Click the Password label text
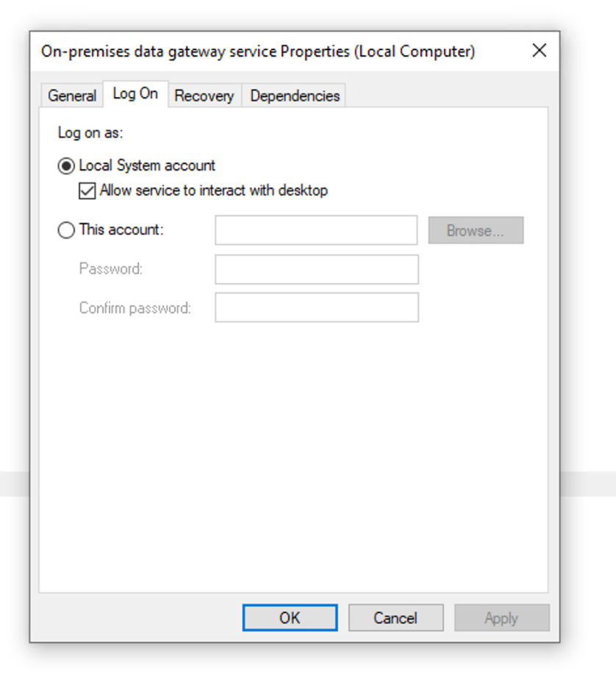The image size is (616, 678). pyautogui.click(x=109, y=269)
